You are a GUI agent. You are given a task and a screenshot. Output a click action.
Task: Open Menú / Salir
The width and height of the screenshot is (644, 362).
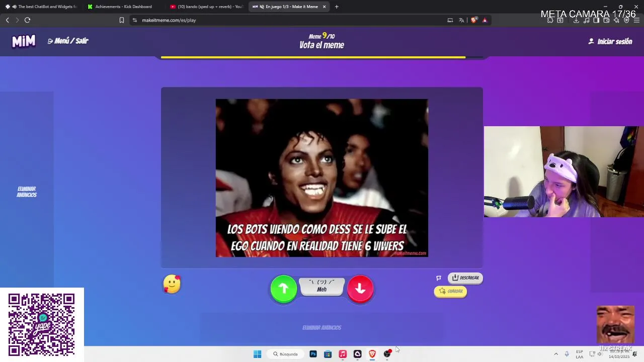[68, 41]
